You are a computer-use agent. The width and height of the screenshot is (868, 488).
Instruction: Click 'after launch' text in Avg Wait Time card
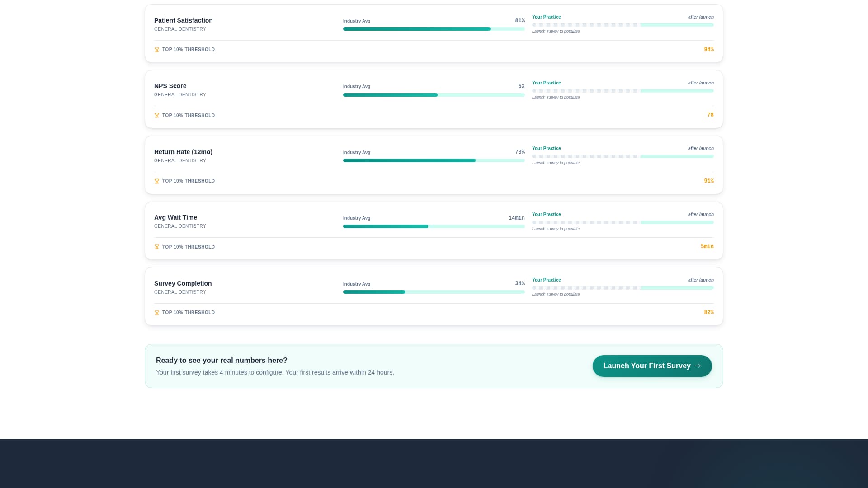701,215
